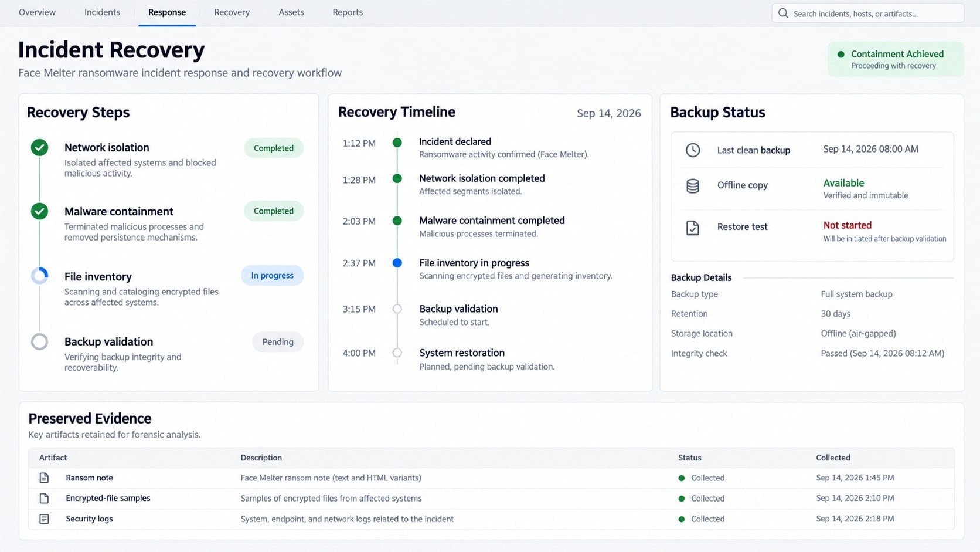Click the 1:12 PM timeline time
The height and width of the screenshot is (552, 980).
pyautogui.click(x=359, y=143)
